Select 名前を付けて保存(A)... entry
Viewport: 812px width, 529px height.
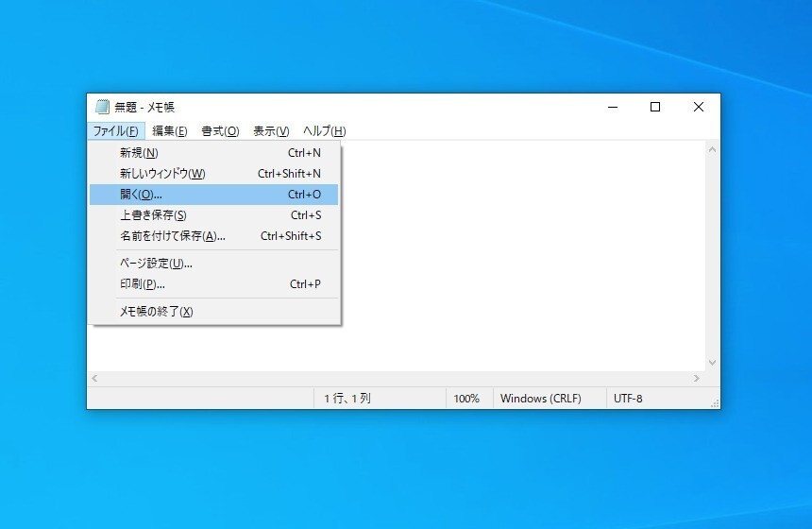click(x=214, y=236)
